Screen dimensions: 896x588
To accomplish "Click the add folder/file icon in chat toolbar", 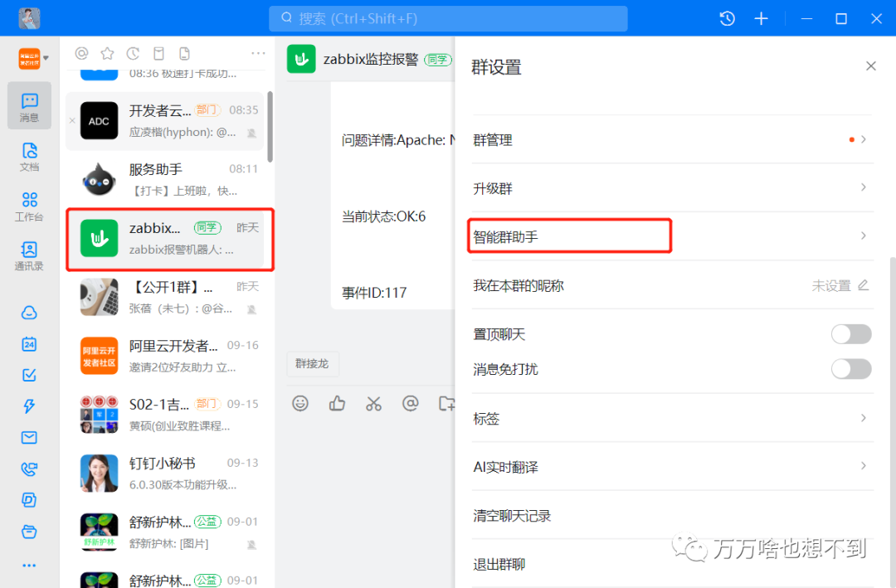I will point(447,403).
